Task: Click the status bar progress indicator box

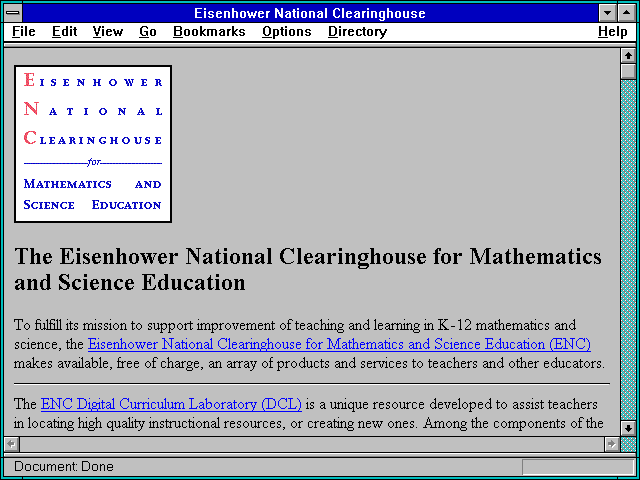Action: (x=578, y=467)
